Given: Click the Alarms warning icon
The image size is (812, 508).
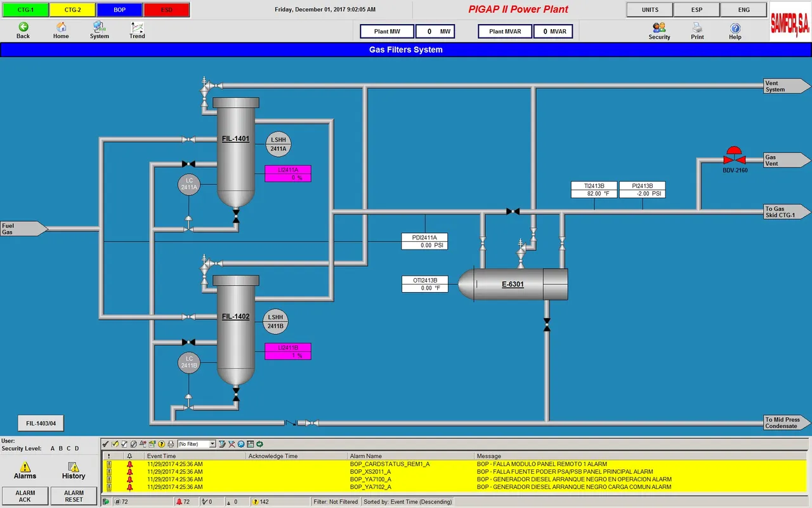Looking at the screenshot, I should pyautogui.click(x=25, y=467).
